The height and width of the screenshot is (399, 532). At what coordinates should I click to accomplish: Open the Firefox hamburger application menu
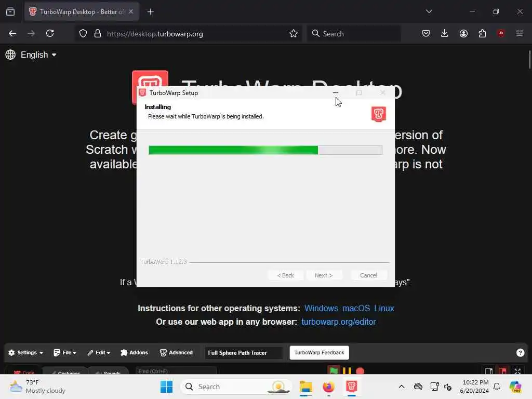[x=520, y=33]
